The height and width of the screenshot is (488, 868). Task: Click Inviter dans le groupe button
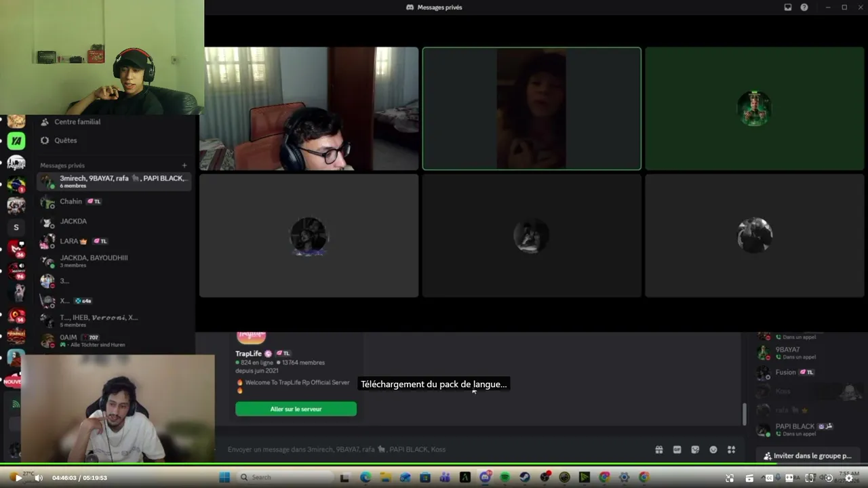tap(807, 456)
